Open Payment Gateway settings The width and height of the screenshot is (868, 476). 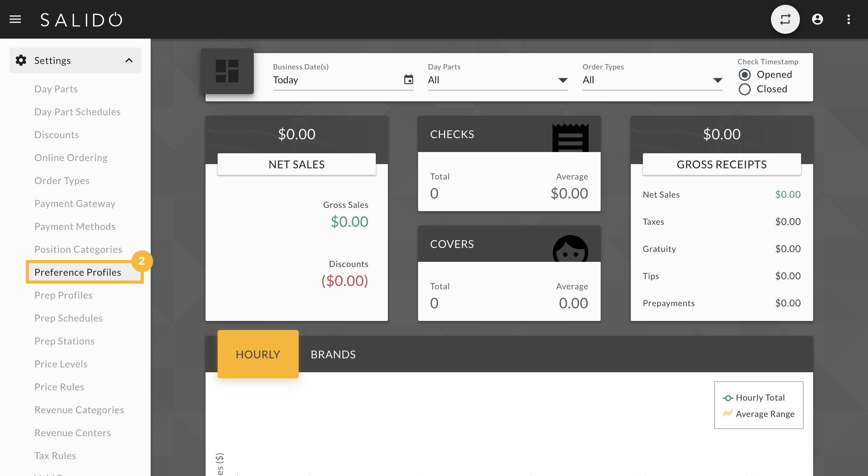click(75, 203)
